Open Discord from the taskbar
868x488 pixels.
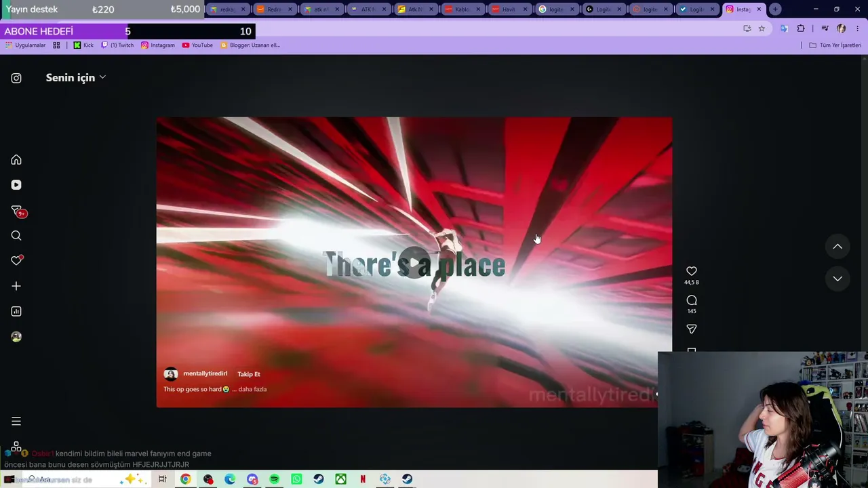pyautogui.click(x=252, y=479)
